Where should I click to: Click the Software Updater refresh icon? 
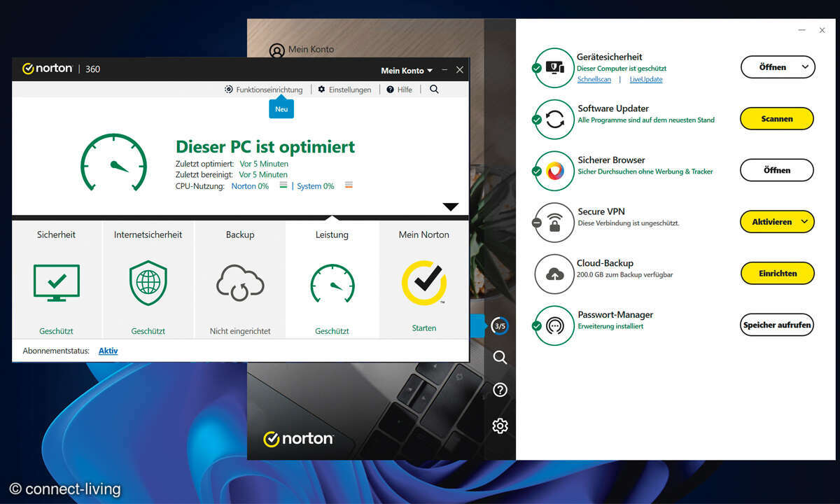(x=554, y=119)
